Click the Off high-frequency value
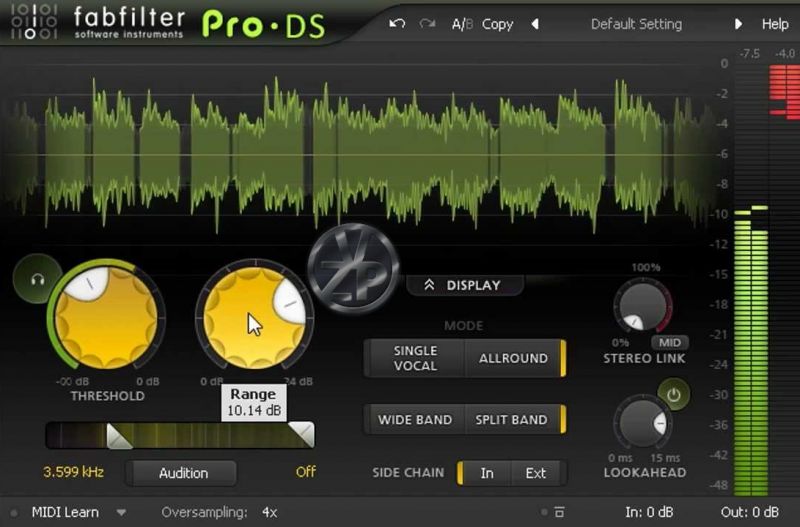The height and width of the screenshot is (527, 800). coord(306,472)
